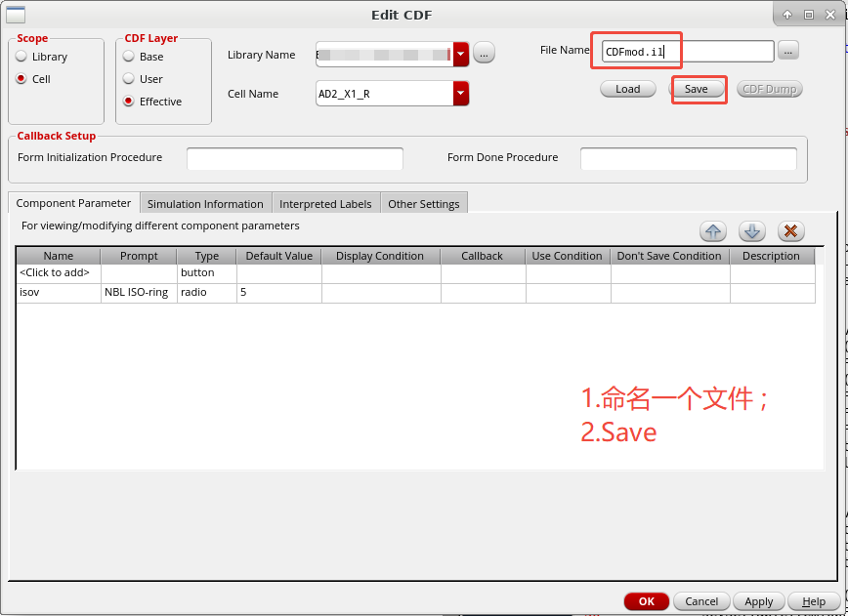Screen dimensions: 848x616
Task: Click the CDF Dump button
Action: [x=770, y=89]
